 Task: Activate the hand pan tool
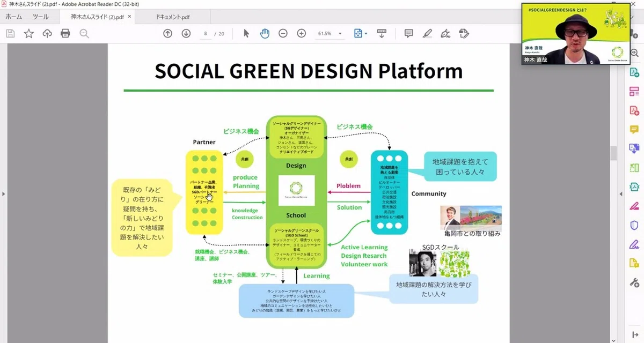265,33
